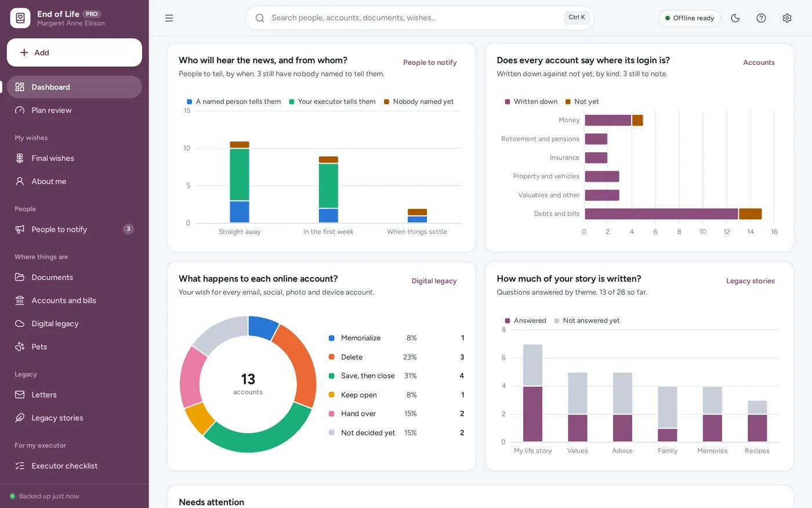
Task: Open the Legacy stories link on story card
Action: 751,281
